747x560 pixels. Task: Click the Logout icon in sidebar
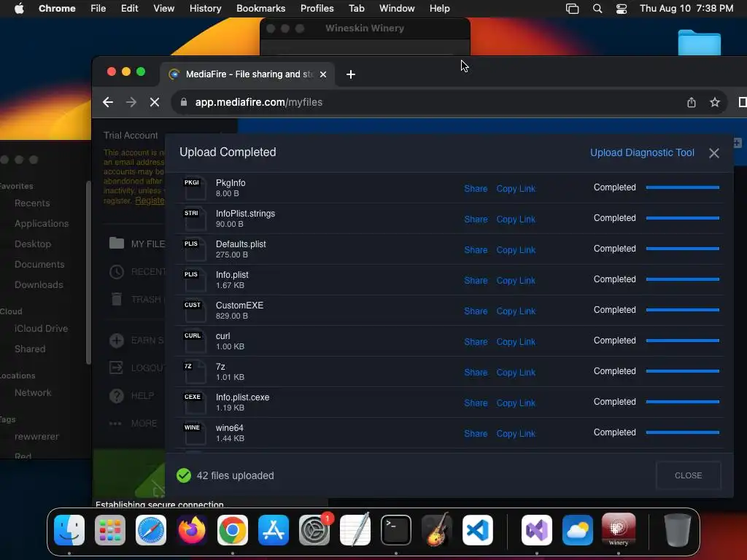116,367
